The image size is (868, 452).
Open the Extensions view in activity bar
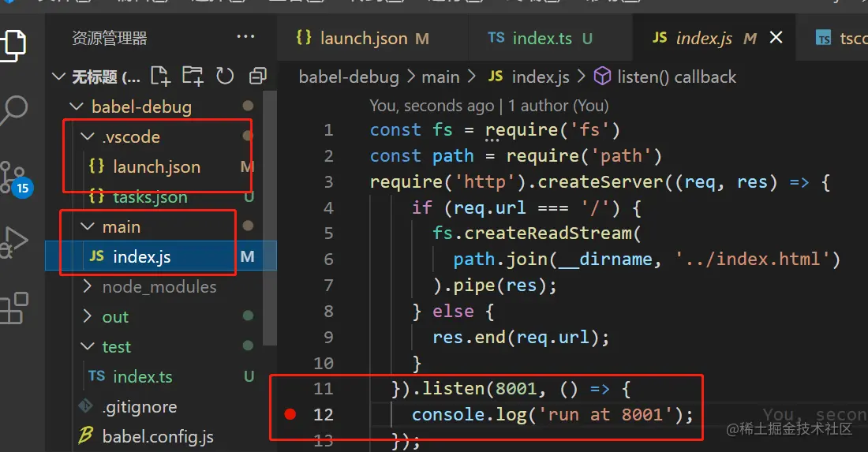pos(14,308)
